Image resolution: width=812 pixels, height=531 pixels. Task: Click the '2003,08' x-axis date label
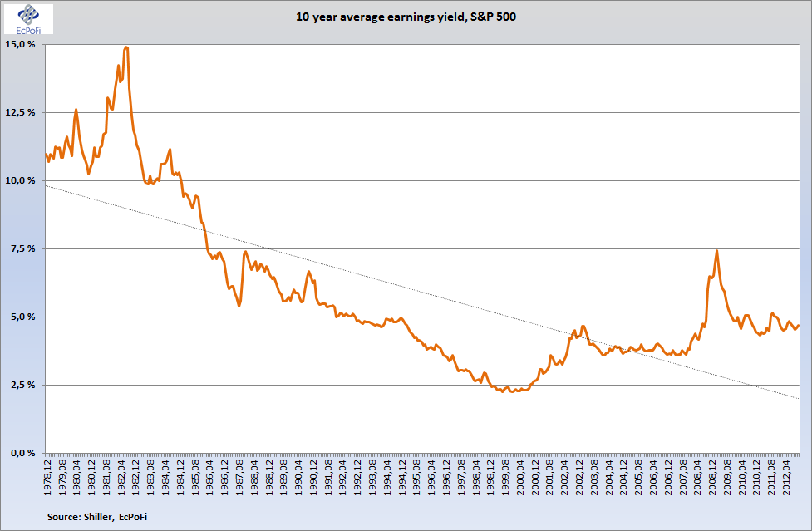[594, 477]
